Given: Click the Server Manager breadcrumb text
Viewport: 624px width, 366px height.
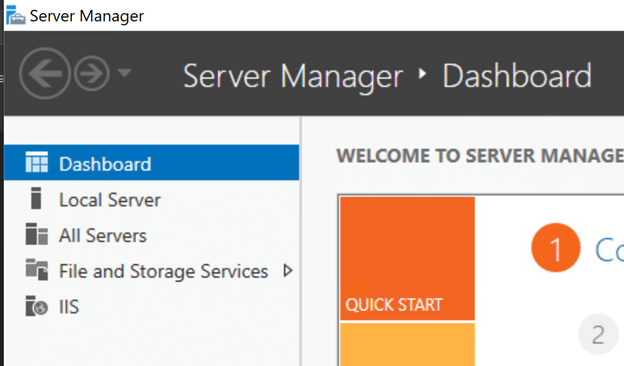Looking at the screenshot, I should (293, 76).
